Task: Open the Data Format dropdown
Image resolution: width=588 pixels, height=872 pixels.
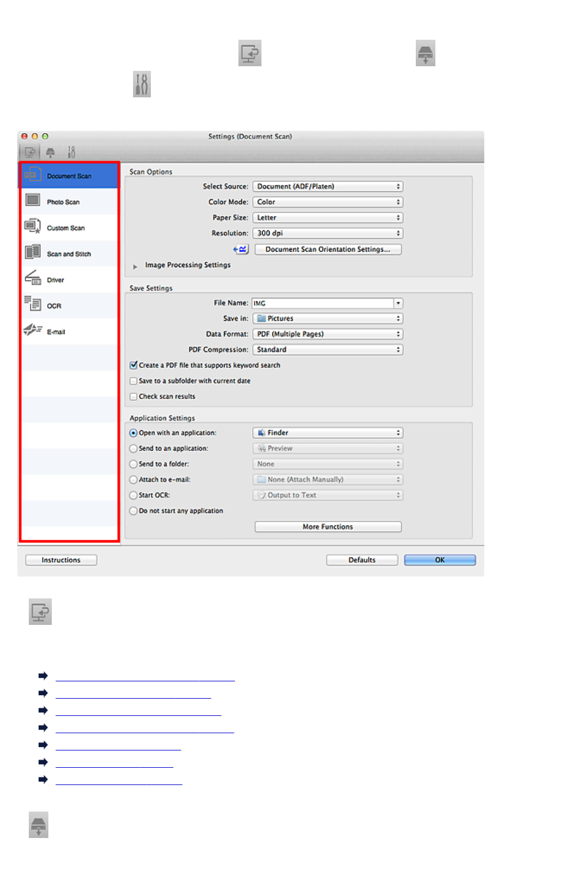Action: coord(328,334)
